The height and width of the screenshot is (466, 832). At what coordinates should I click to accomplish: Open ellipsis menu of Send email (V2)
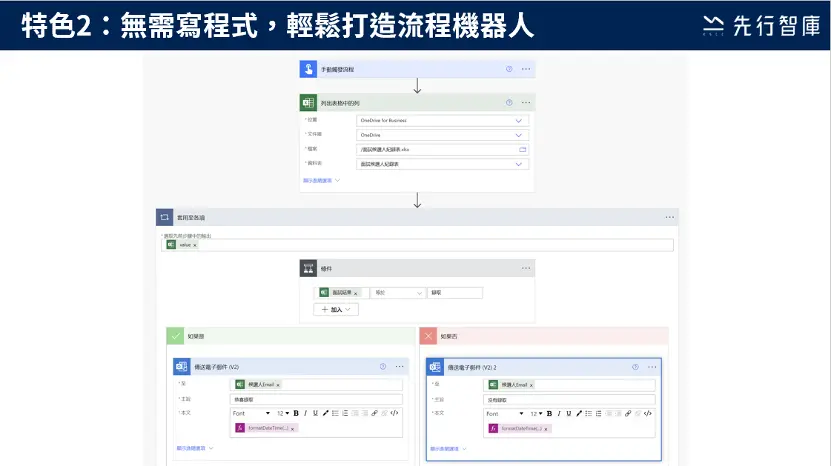click(400, 367)
